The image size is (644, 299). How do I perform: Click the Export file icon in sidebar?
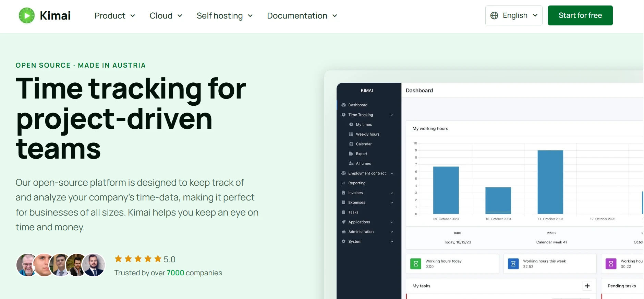point(351,154)
